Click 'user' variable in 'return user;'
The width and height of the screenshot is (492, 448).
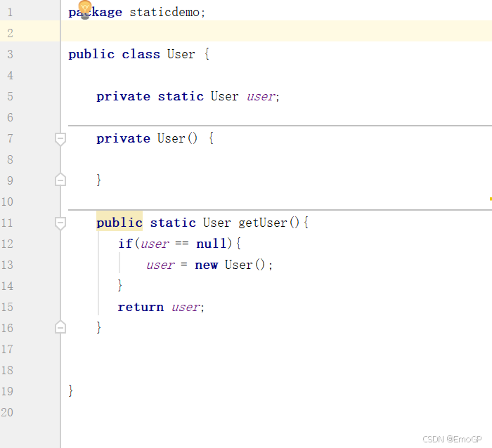point(186,308)
